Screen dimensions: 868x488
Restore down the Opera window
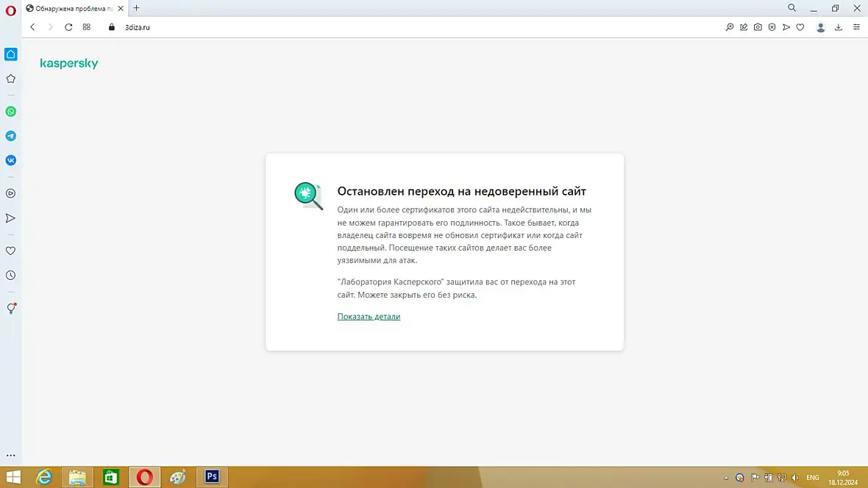point(836,8)
